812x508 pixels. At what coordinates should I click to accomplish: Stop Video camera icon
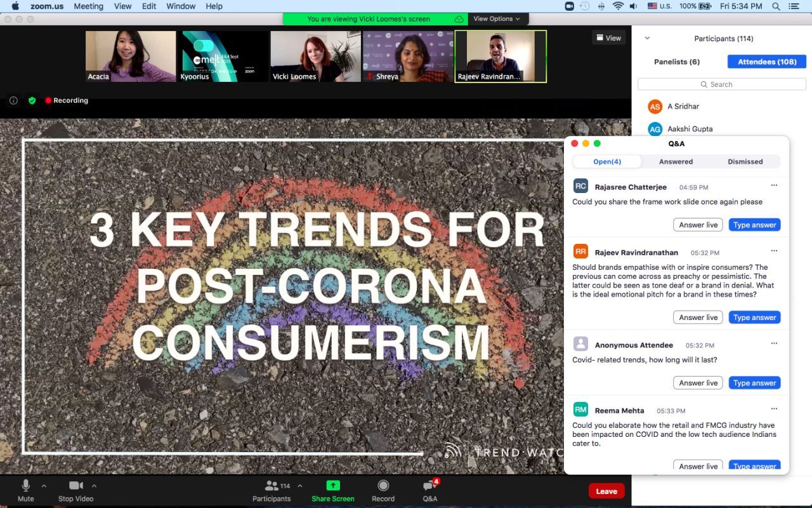point(75,486)
